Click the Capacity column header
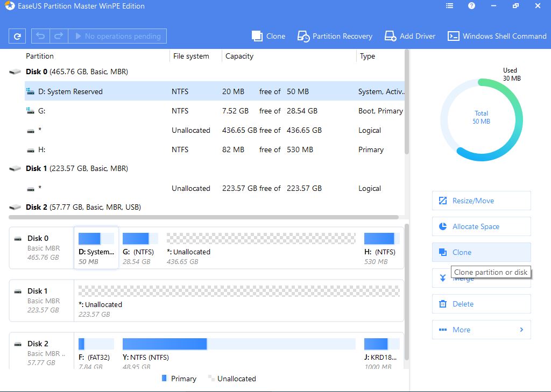This screenshot has width=551, height=392. pos(239,56)
